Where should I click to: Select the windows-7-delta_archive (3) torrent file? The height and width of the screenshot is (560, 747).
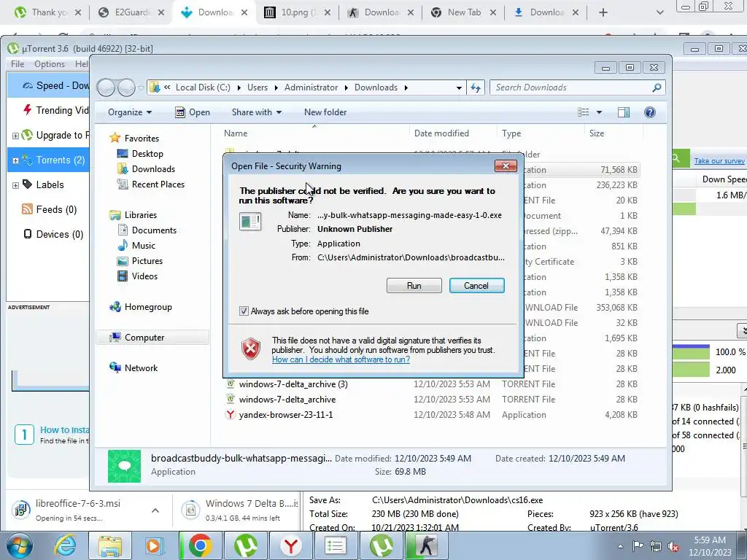pyautogui.click(x=293, y=384)
